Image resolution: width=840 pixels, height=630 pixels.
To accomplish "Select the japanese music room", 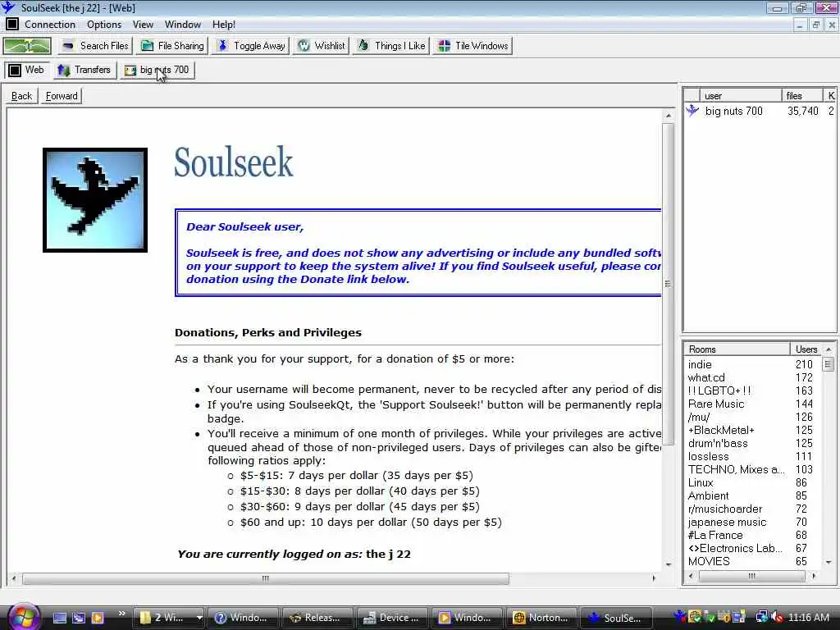I will pos(753,522).
